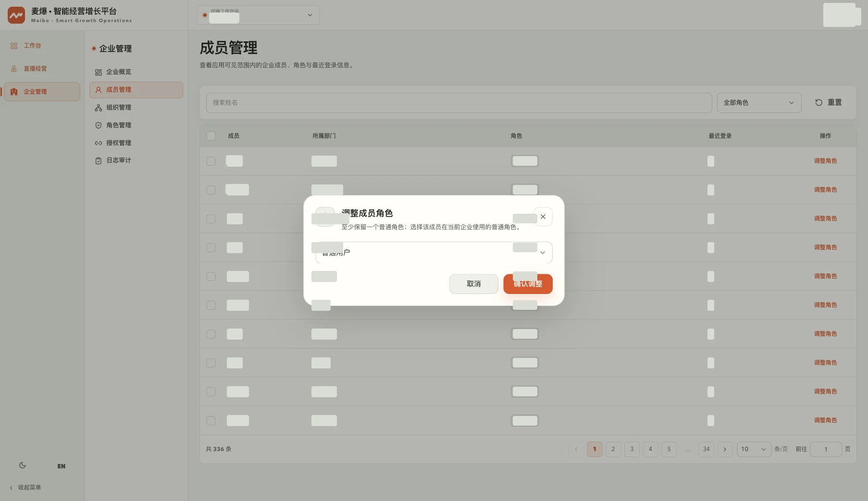Click the Maibo logo icon

click(x=16, y=15)
